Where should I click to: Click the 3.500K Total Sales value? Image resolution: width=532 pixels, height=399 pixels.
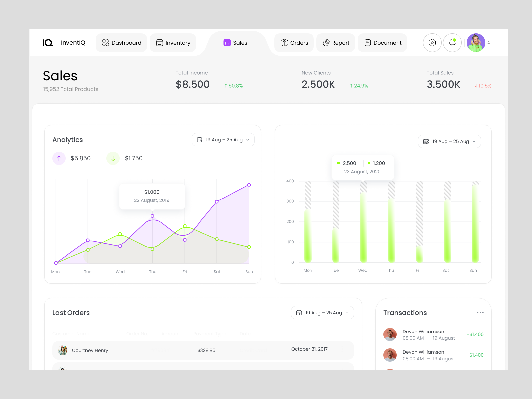(x=444, y=84)
